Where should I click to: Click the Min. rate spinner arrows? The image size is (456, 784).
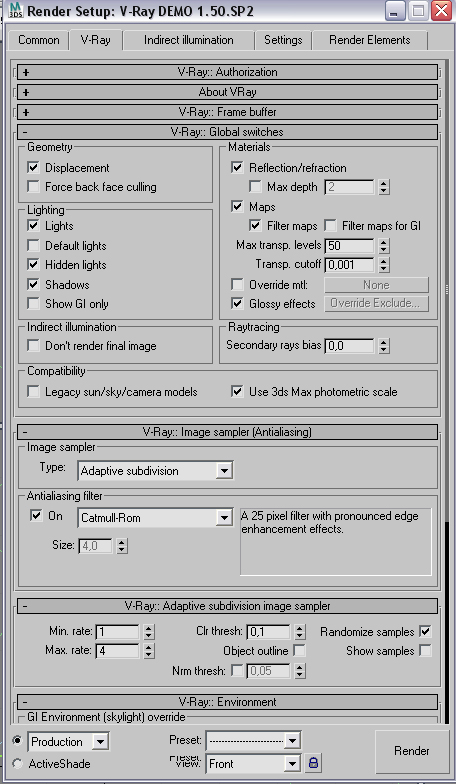point(149,632)
